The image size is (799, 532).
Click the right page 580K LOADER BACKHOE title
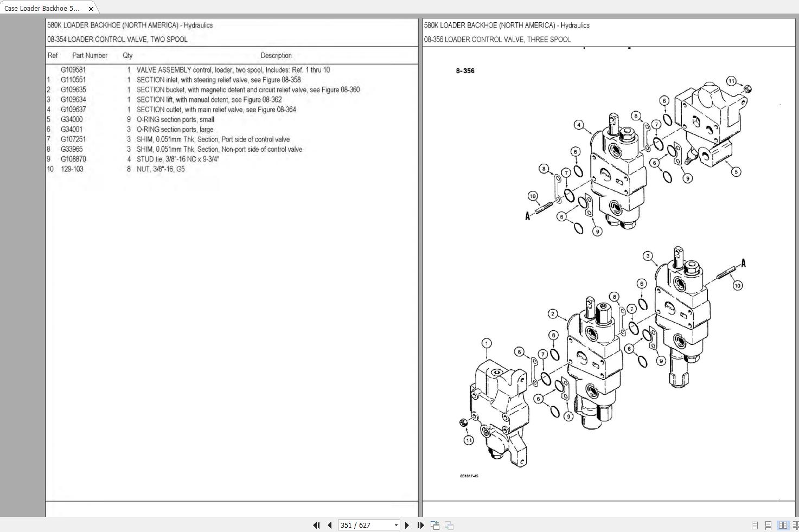pos(507,25)
